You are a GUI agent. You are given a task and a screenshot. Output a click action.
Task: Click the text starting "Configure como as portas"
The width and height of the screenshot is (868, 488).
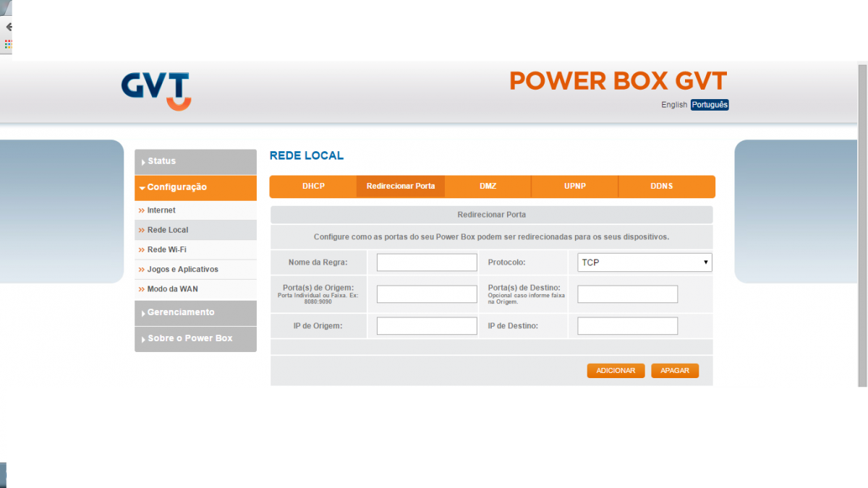click(x=492, y=237)
